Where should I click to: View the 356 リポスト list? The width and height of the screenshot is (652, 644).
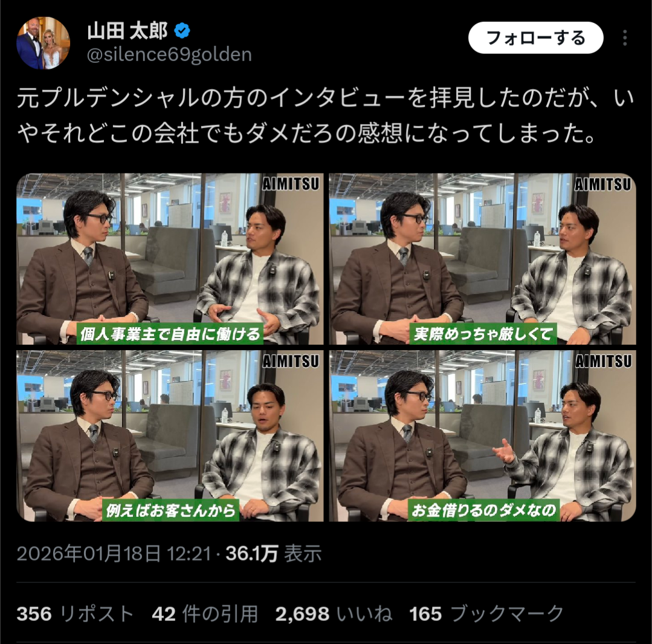[76, 614]
